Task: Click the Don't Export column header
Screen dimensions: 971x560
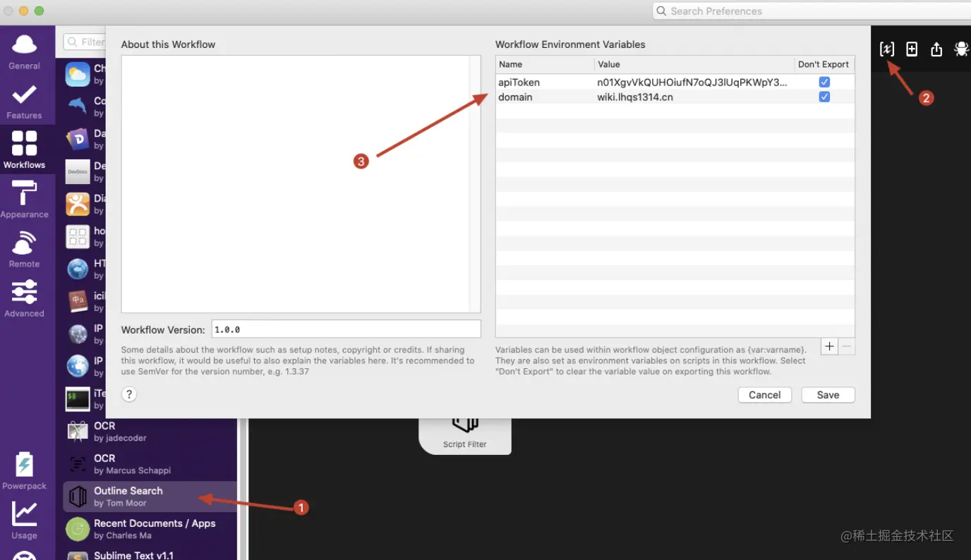Action: (x=824, y=64)
